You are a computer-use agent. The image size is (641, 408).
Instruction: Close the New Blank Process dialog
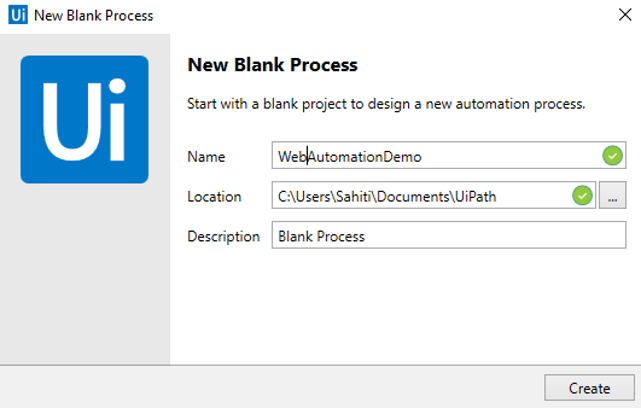625,15
